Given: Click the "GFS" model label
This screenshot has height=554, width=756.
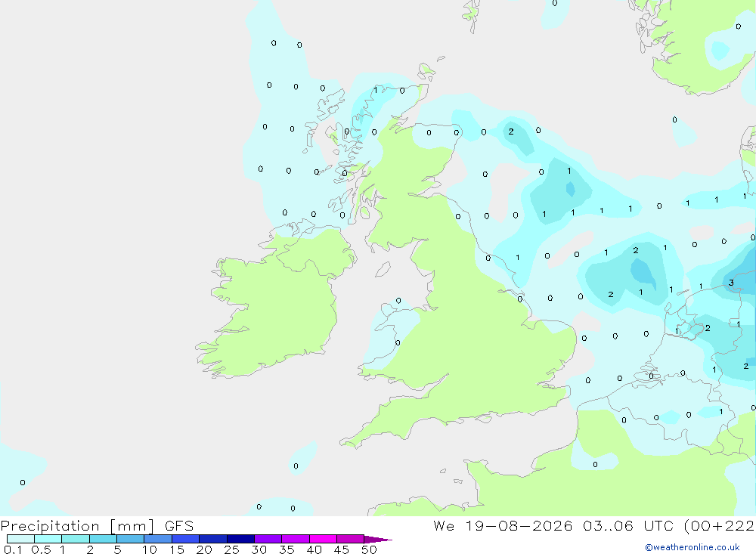Looking at the screenshot, I should click(x=179, y=525).
